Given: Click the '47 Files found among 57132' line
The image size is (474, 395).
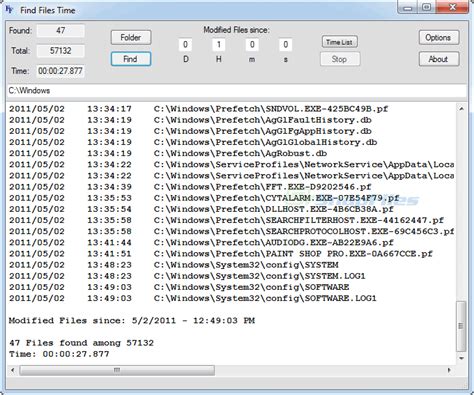Looking at the screenshot, I should [x=81, y=343].
